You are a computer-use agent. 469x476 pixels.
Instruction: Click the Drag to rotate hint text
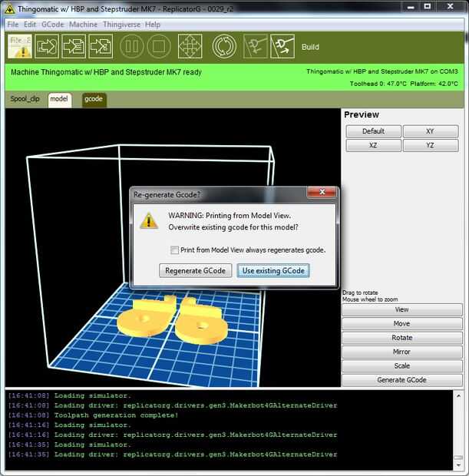pos(360,293)
